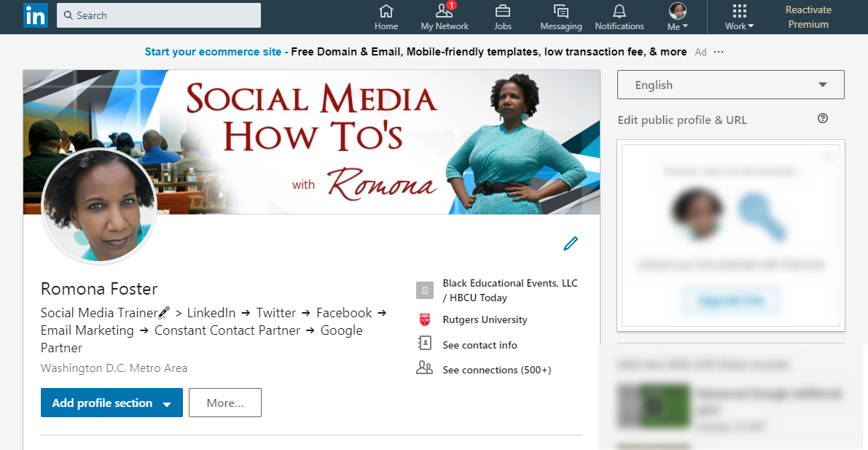Click the help question mark icon

point(823,118)
